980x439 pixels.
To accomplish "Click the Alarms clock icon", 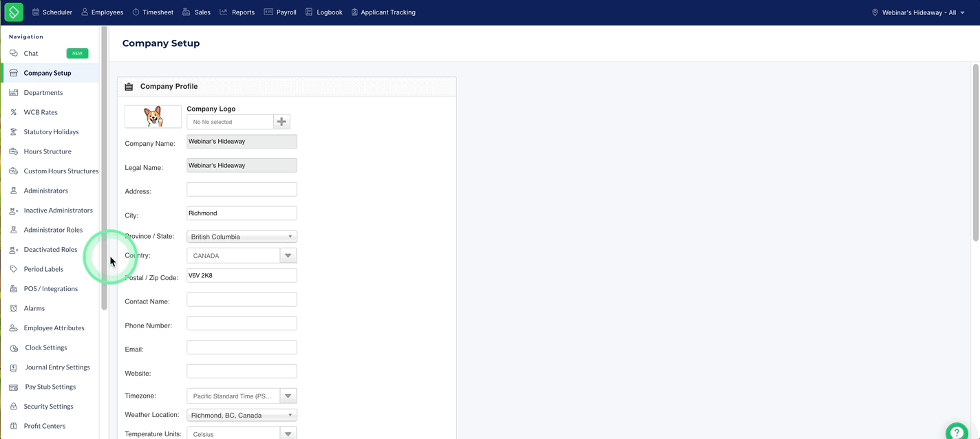I will click(x=13, y=308).
